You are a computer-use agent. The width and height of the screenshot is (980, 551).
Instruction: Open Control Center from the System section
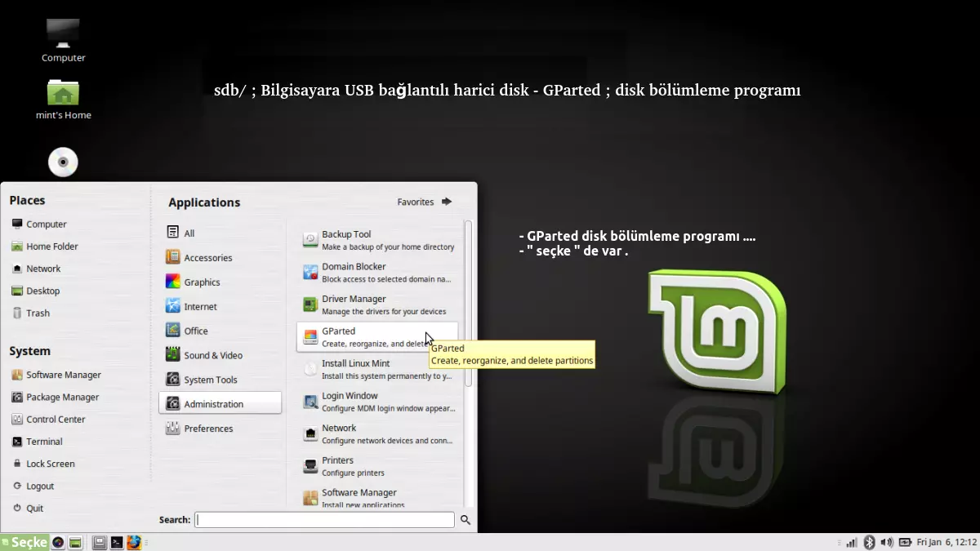pos(56,419)
